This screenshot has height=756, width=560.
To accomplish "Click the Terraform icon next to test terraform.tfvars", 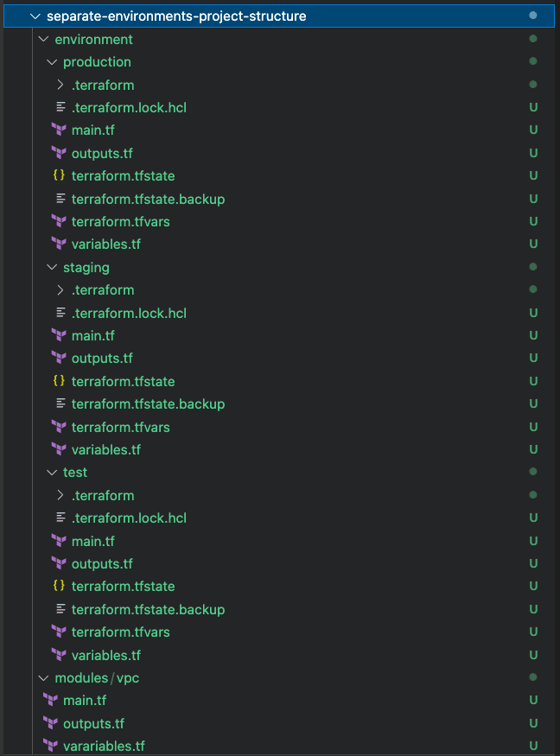I will pyautogui.click(x=59, y=632).
